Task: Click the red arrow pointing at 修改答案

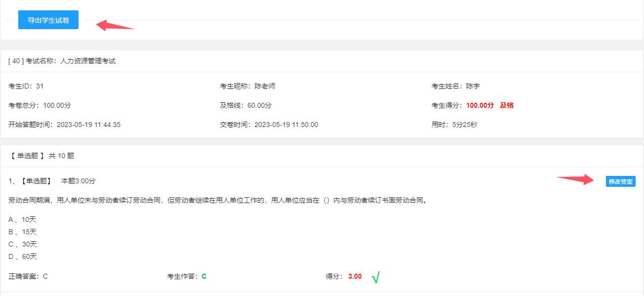Action: pyautogui.click(x=576, y=179)
